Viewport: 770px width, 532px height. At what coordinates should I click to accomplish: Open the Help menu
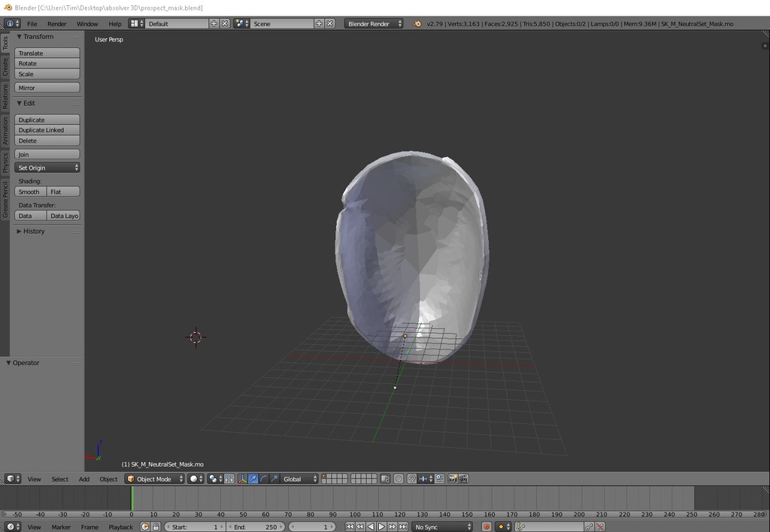point(115,23)
